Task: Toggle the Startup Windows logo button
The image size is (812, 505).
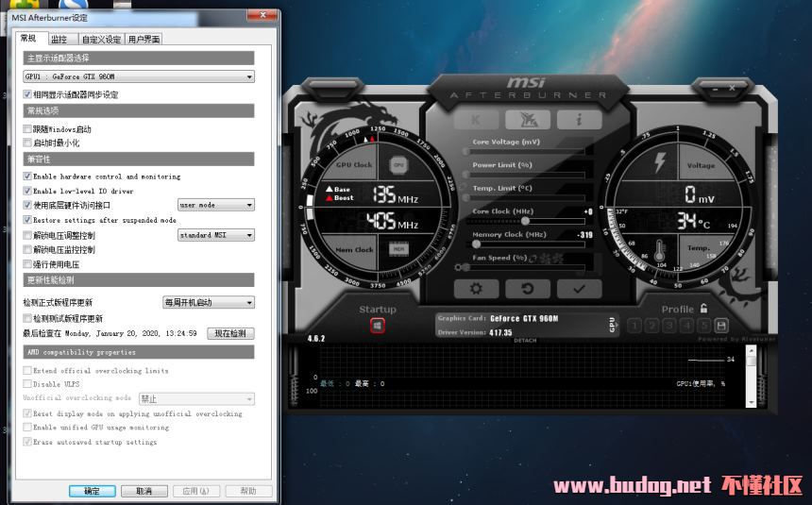Action: tap(377, 326)
